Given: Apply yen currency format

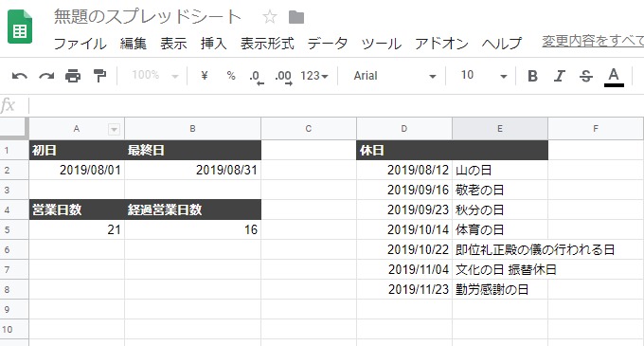Looking at the screenshot, I should pos(205,76).
